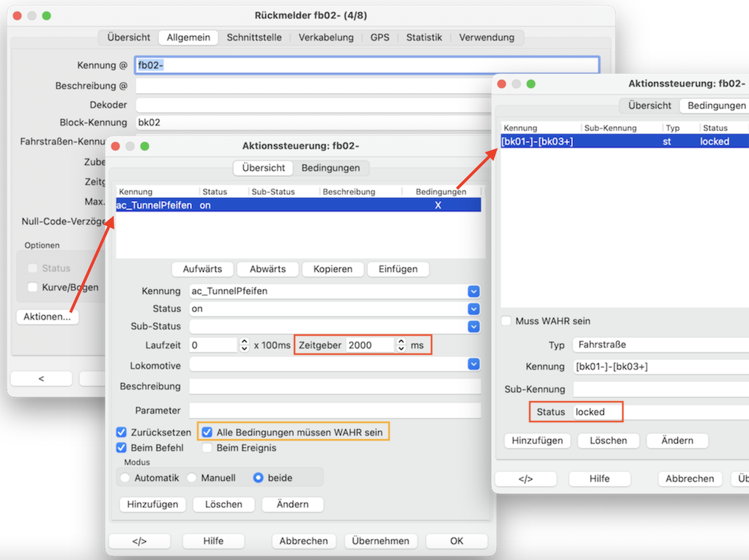
Task: Click the Übernehmen button
Action: 380,541
